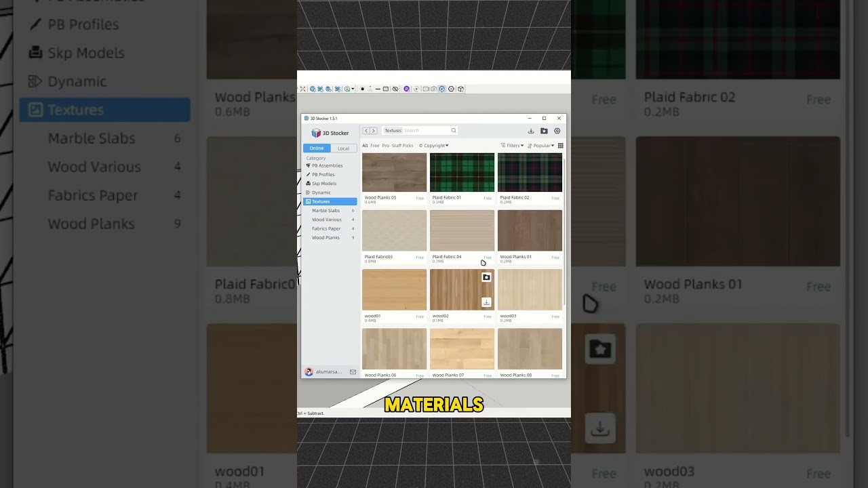Filter by Pro items
Image resolution: width=868 pixels, height=488 pixels.
click(x=385, y=146)
